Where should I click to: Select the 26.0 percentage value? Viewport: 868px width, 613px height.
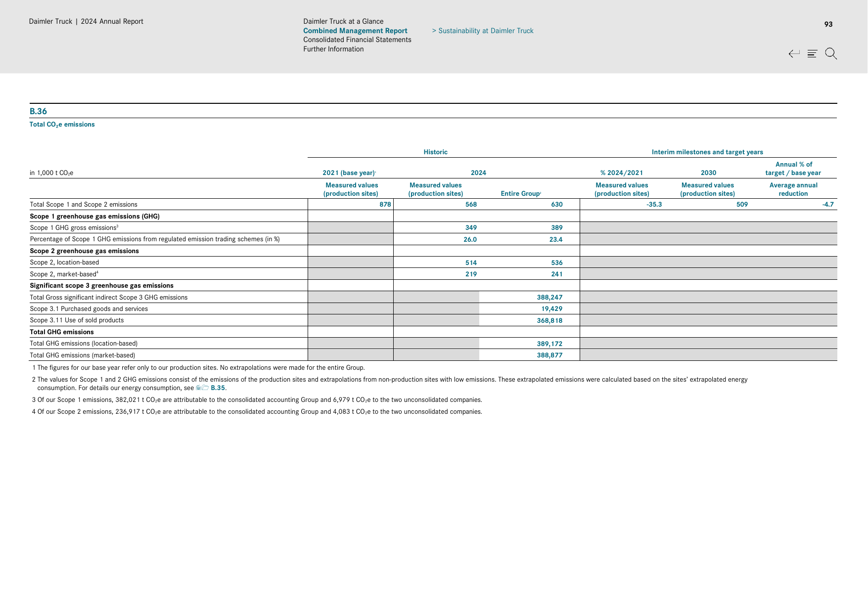coord(470,240)
